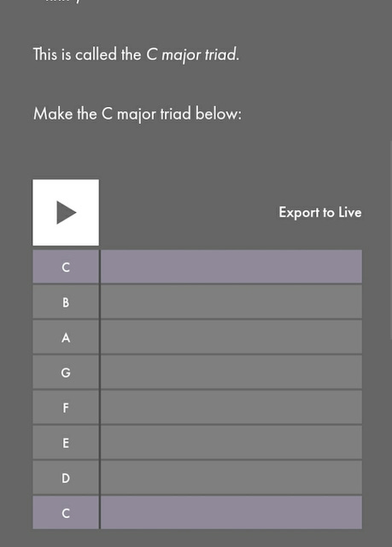Image resolution: width=392 pixels, height=547 pixels.
Task: Select the E note label
Action: pos(66,443)
